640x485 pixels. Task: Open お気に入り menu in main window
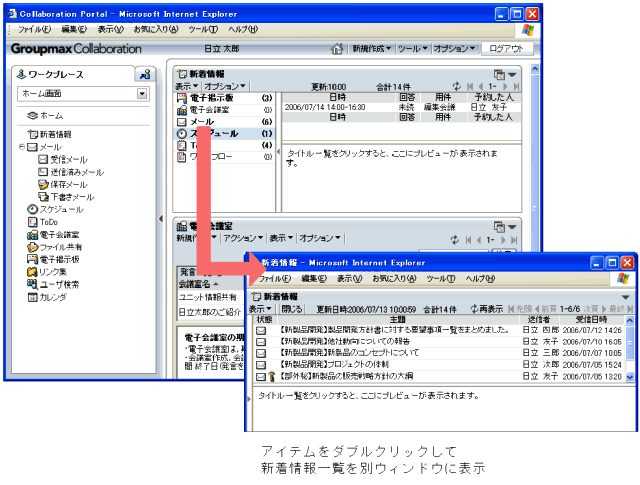coord(156,30)
